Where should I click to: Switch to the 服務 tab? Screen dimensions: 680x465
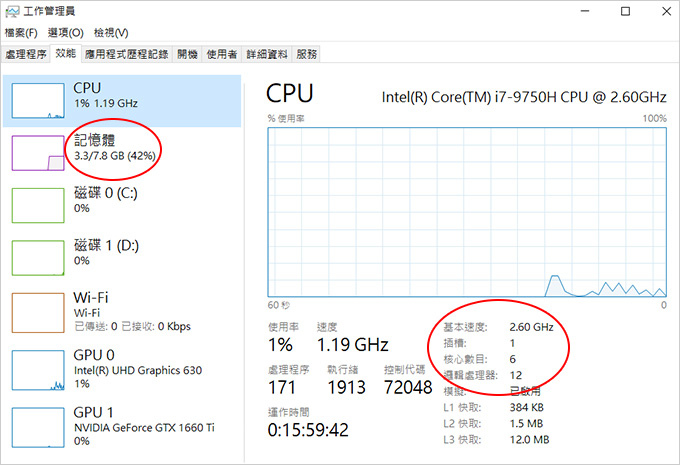(x=307, y=54)
